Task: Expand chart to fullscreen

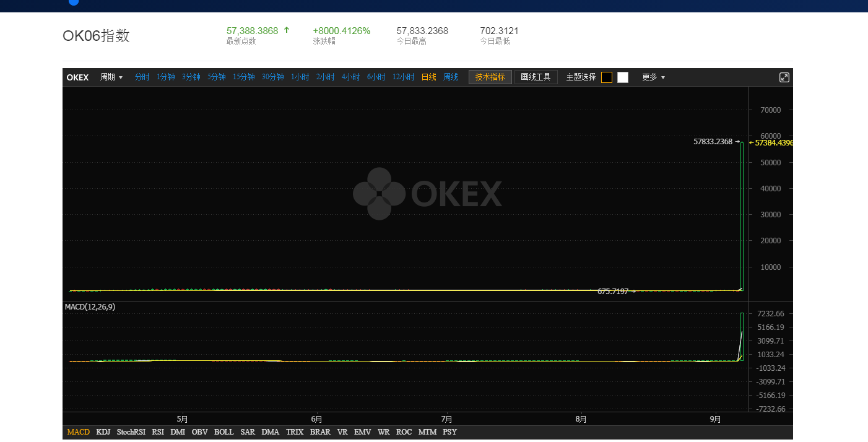Action: tap(784, 77)
